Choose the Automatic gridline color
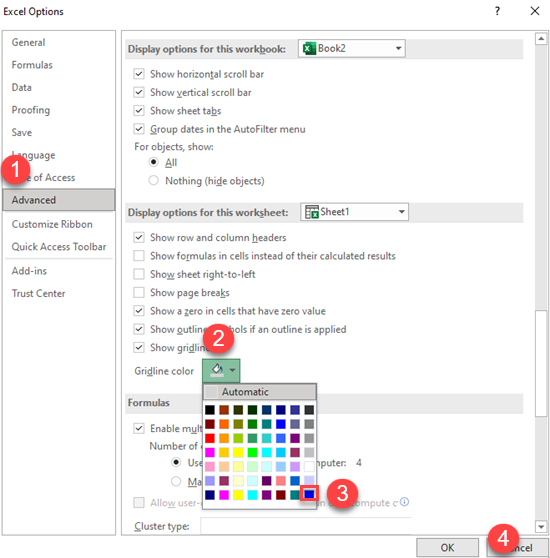 pos(260,392)
